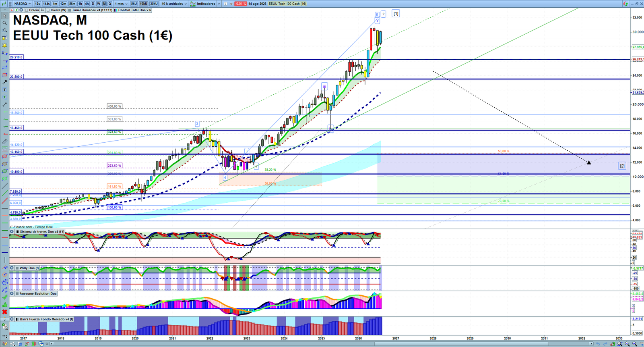Select the black arrow drawing tool

tap(4, 82)
